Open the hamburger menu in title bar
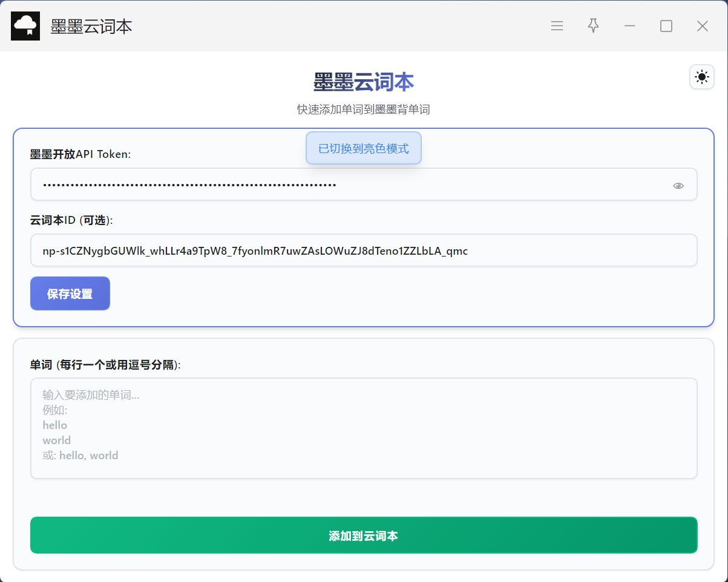This screenshot has width=728, height=582. [x=557, y=26]
